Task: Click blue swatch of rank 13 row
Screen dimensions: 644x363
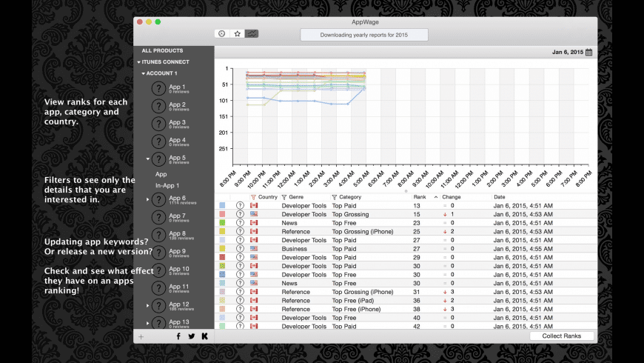Action: pyautogui.click(x=222, y=205)
